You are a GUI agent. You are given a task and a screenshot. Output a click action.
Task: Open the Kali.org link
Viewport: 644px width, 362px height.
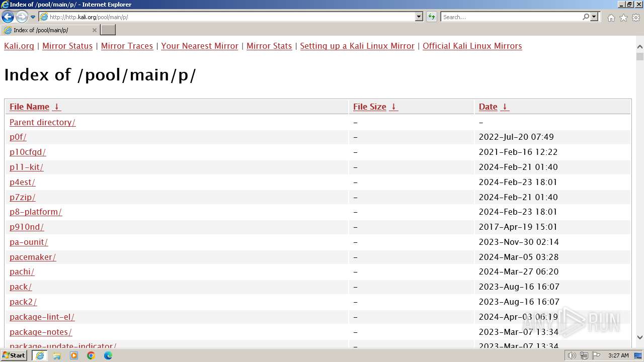(19, 46)
